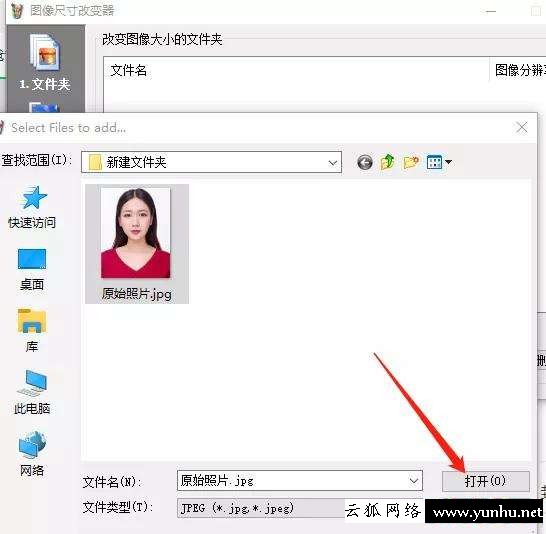Image resolution: width=546 pixels, height=534 pixels.
Task: Select the 原始照片.jpg thumbnail
Action: tap(137, 244)
